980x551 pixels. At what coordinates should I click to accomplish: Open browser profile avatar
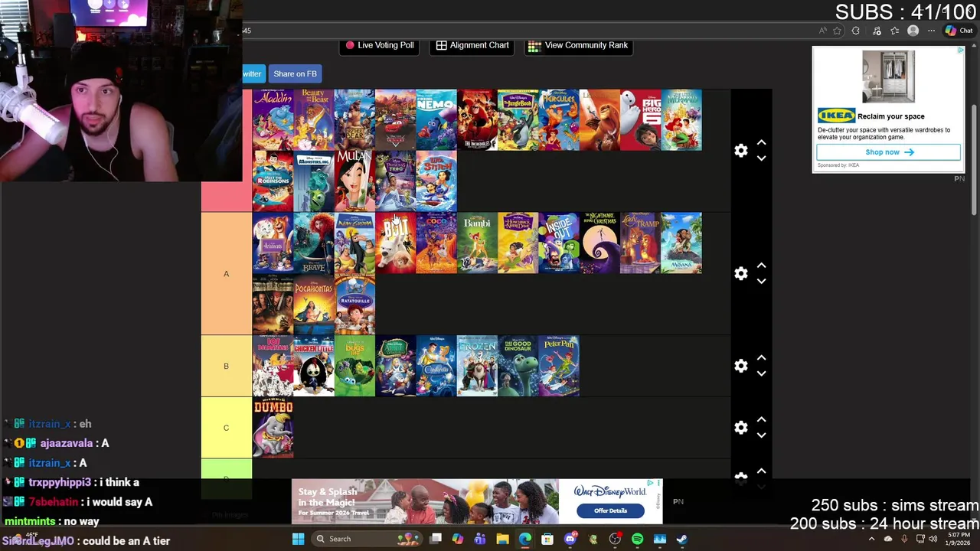(913, 31)
